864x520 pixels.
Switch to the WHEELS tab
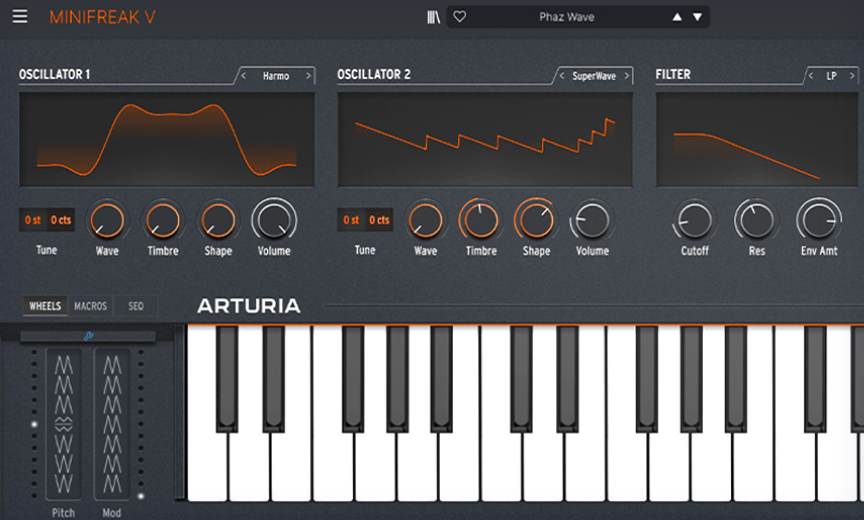coord(45,306)
